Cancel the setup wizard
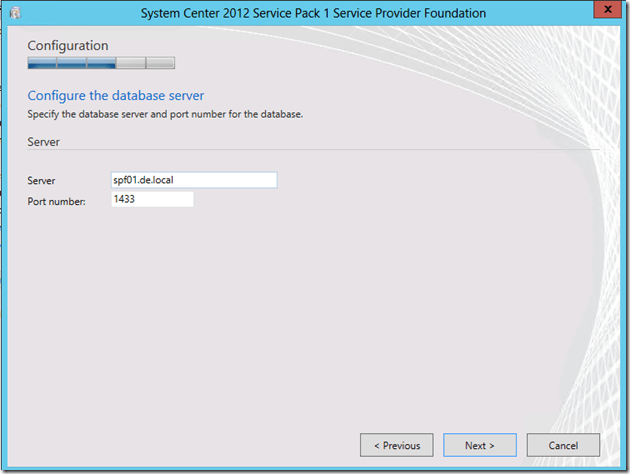The height and width of the screenshot is (474, 630). [x=563, y=445]
